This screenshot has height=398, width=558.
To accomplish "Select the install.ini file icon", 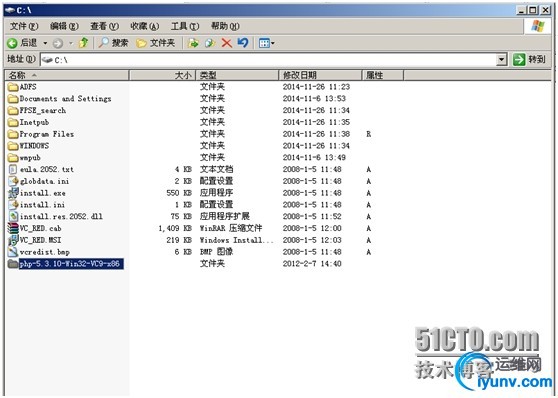I will coord(13,205).
